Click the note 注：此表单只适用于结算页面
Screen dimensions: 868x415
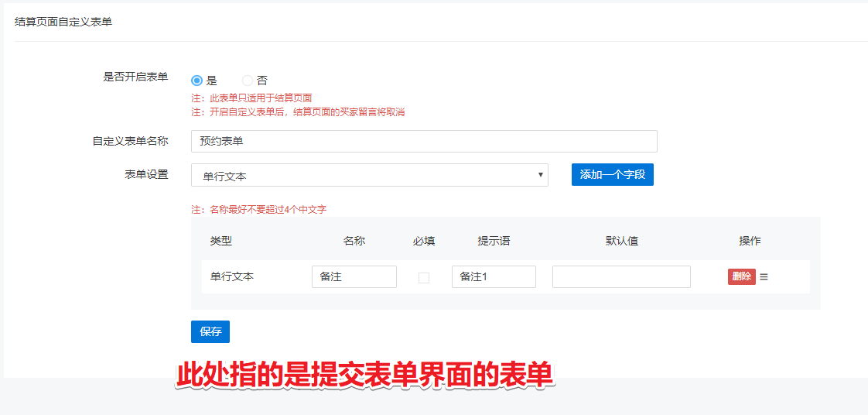251,98
